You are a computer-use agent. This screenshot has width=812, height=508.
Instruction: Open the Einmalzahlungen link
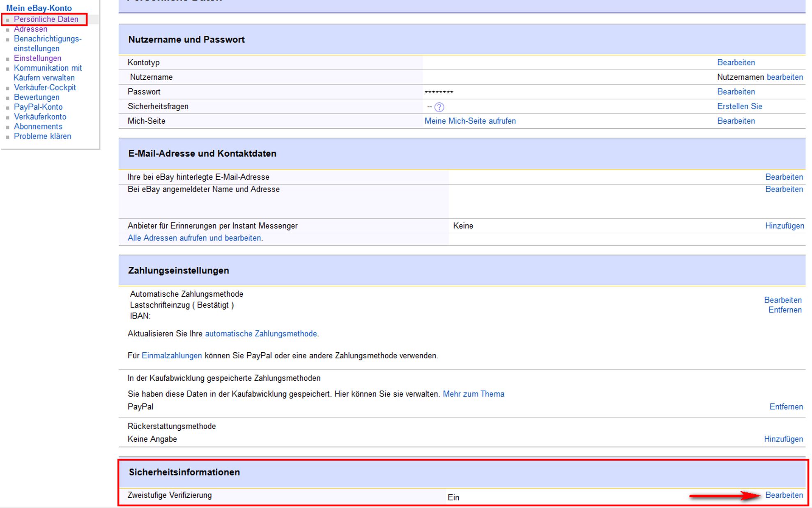coord(172,356)
